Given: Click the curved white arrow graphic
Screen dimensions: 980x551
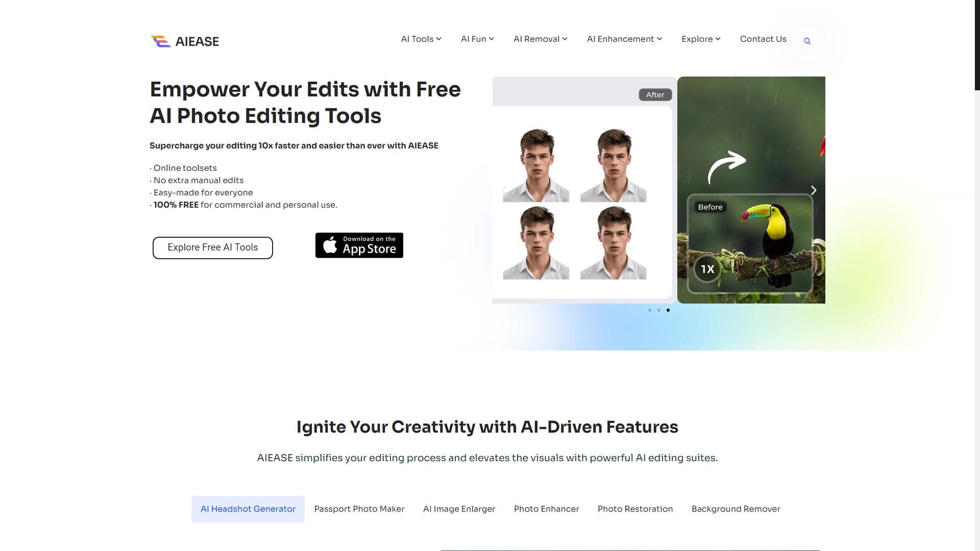Looking at the screenshot, I should pos(727,167).
